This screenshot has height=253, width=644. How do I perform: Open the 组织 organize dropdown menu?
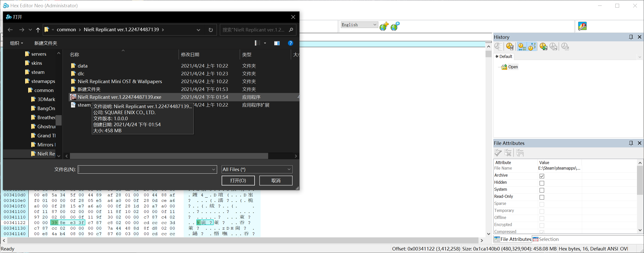16,43
